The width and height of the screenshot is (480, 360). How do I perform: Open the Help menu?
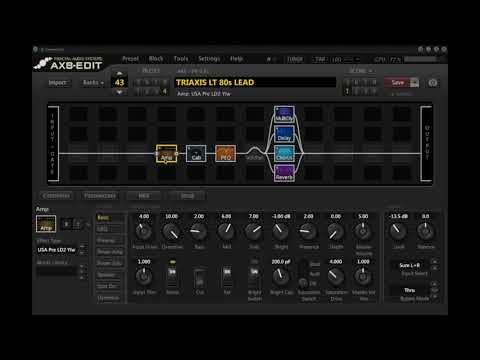(236, 59)
